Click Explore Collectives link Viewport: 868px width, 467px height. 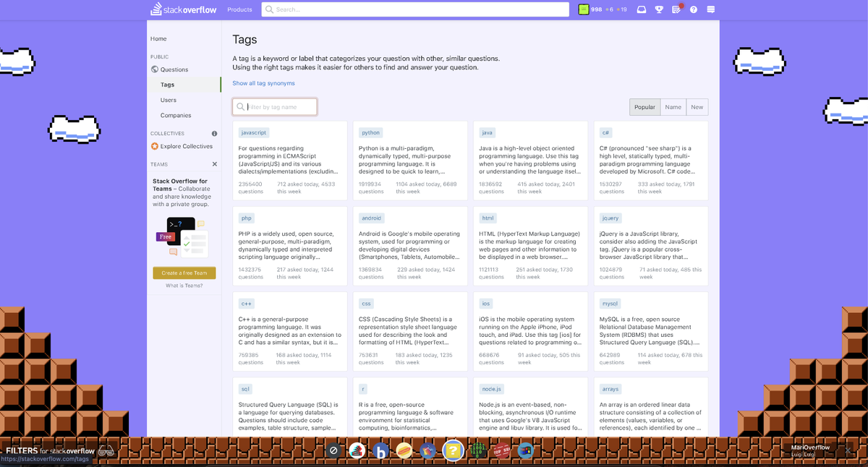[187, 146]
